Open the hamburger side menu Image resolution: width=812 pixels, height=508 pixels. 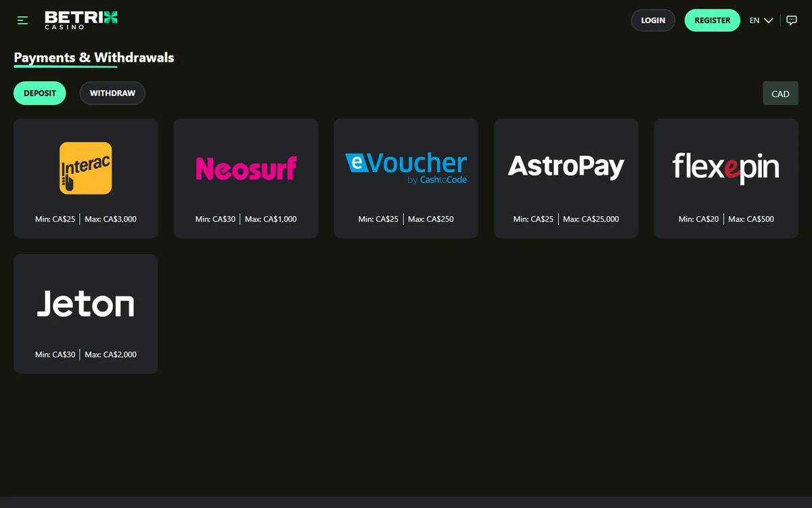click(22, 20)
